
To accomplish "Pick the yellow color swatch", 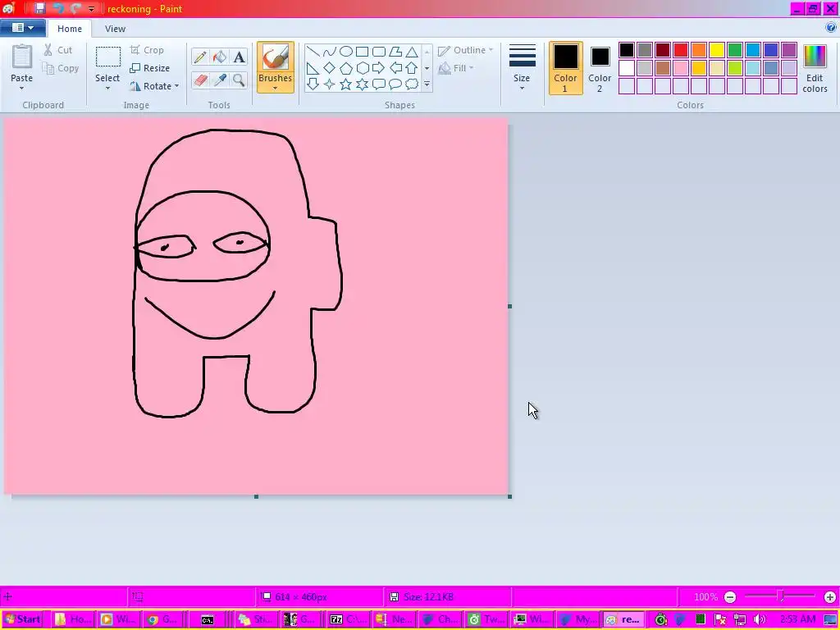I will click(716, 50).
